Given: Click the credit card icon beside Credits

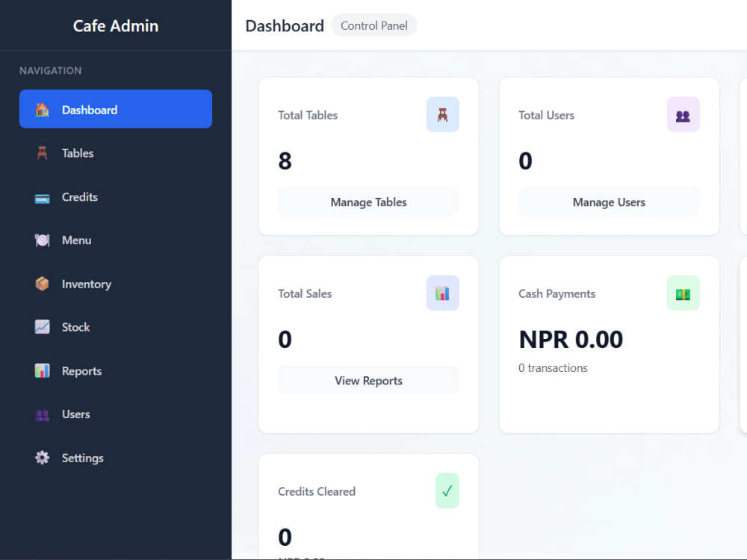Looking at the screenshot, I should (x=42, y=198).
